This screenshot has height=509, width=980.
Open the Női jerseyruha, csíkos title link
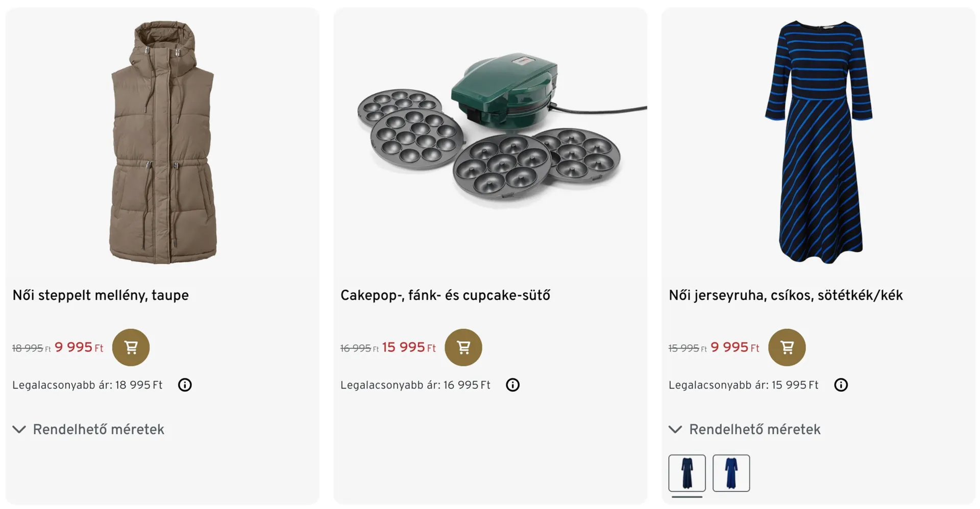click(x=786, y=296)
